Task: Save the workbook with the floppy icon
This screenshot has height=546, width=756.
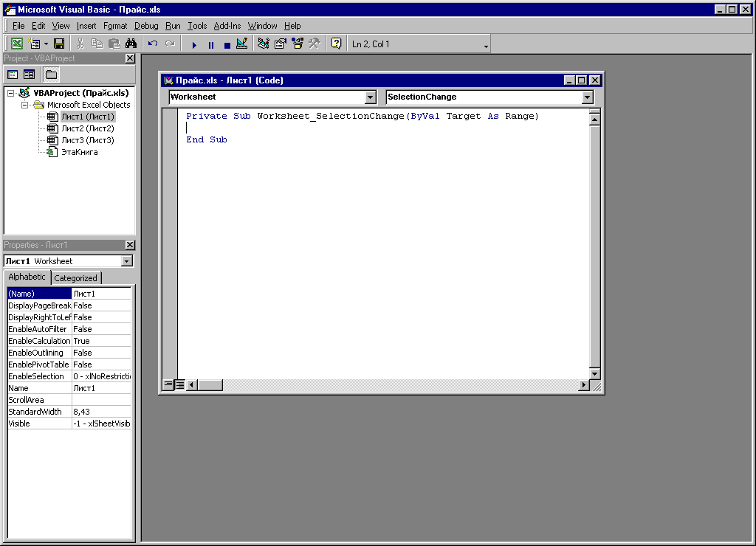Action: [59, 44]
